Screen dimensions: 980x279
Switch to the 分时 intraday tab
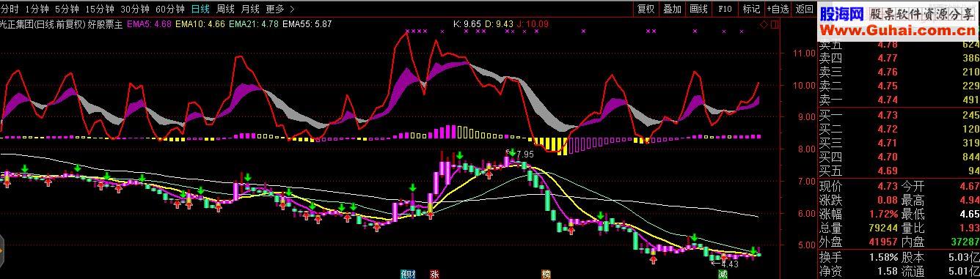[x=10, y=10]
